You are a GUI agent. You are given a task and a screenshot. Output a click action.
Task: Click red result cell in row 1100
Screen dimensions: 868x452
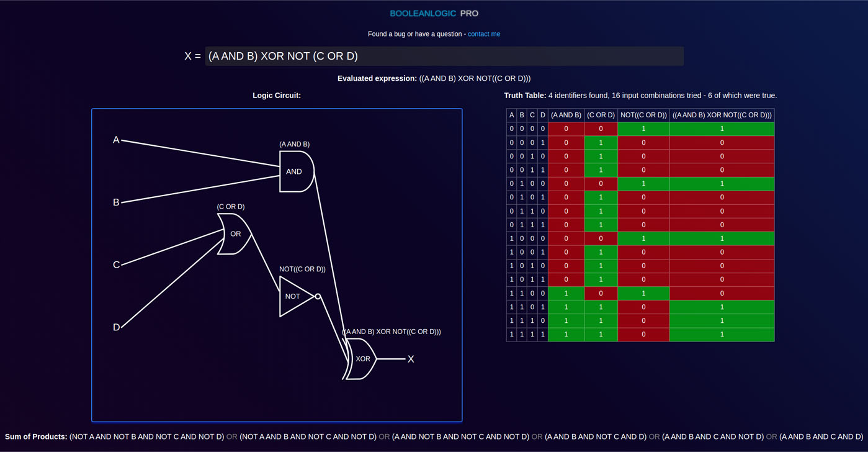pyautogui.click(x=722, y=293)
